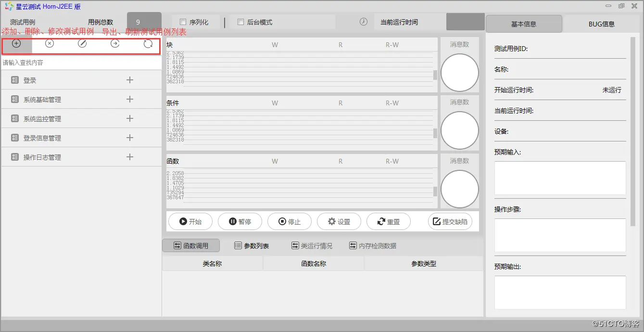The width and height of the screenshot is (644, 332).
Task: Click the 测试用例ID: label
Action: pyautogui.click(x=511, y=49)
